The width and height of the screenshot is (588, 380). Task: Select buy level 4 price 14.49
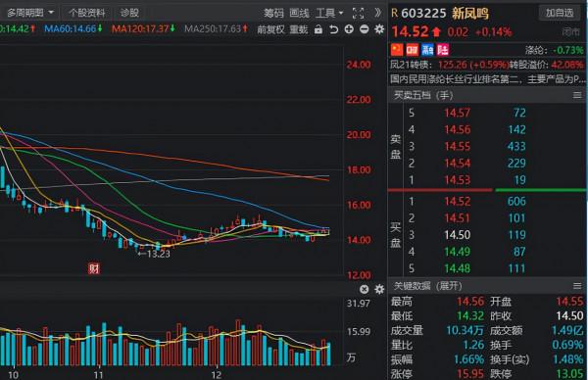pyautogui.click(x=457, y=252)
